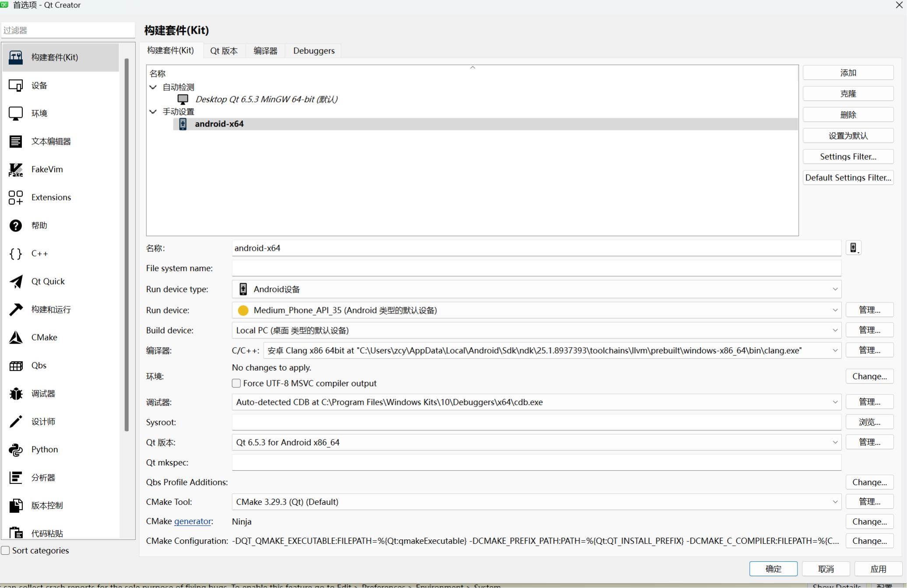Click the 克隆 (Clone) button

pyautogui.click(x=847, y=94)
